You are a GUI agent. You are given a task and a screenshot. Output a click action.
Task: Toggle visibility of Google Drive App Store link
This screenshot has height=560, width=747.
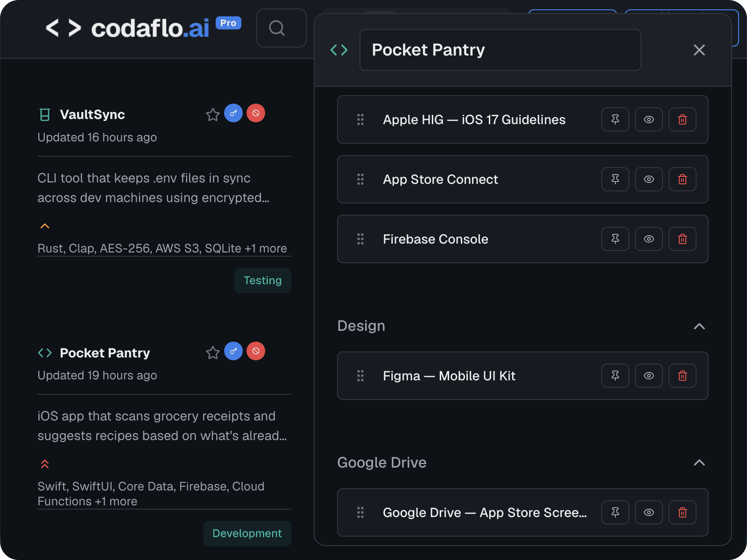point(648,512)
